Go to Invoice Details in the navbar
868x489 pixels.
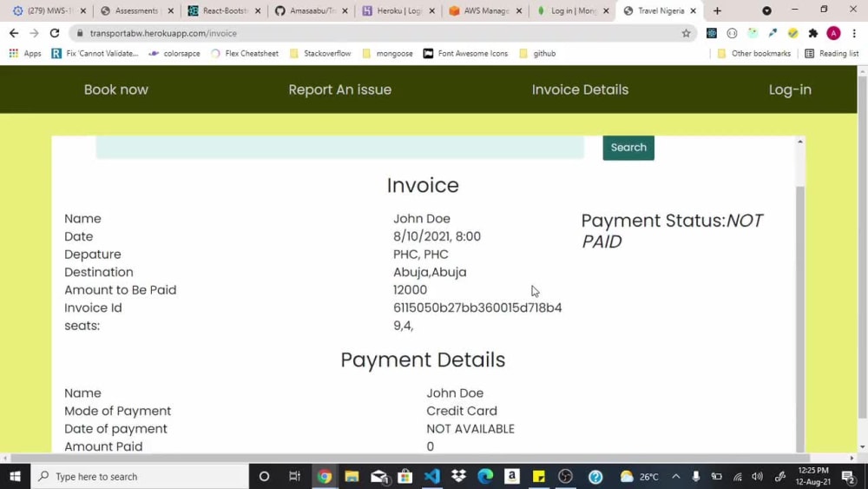pos(580,89)
